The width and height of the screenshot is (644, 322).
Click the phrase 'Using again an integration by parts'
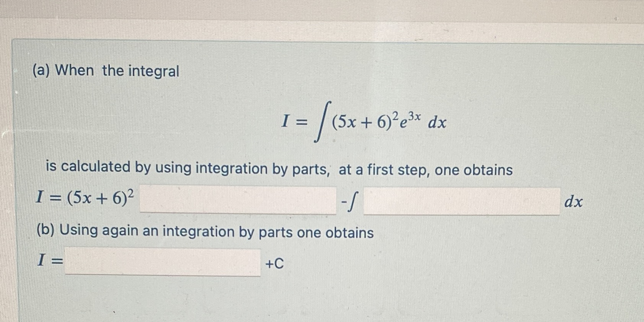pyautogui.click(x=182, y=231)
